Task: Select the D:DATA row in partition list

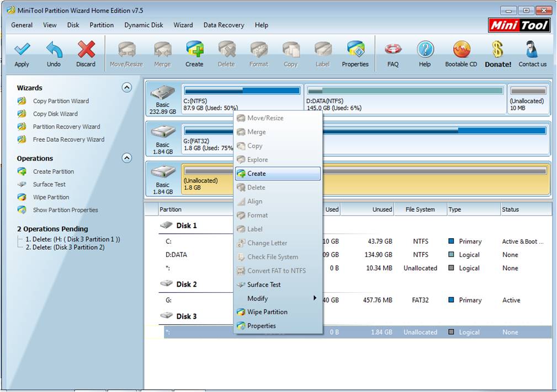Action: [x=357, y=255]
